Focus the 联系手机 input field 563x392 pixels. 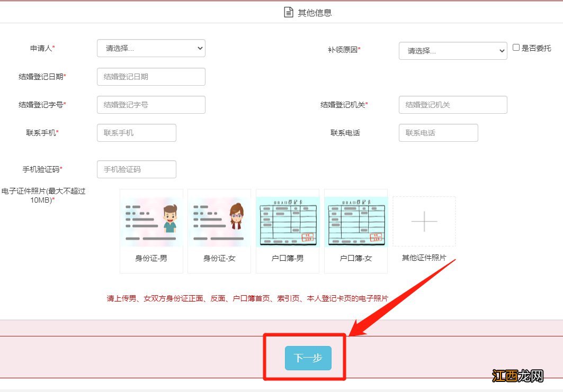click(x=136, y=133)
